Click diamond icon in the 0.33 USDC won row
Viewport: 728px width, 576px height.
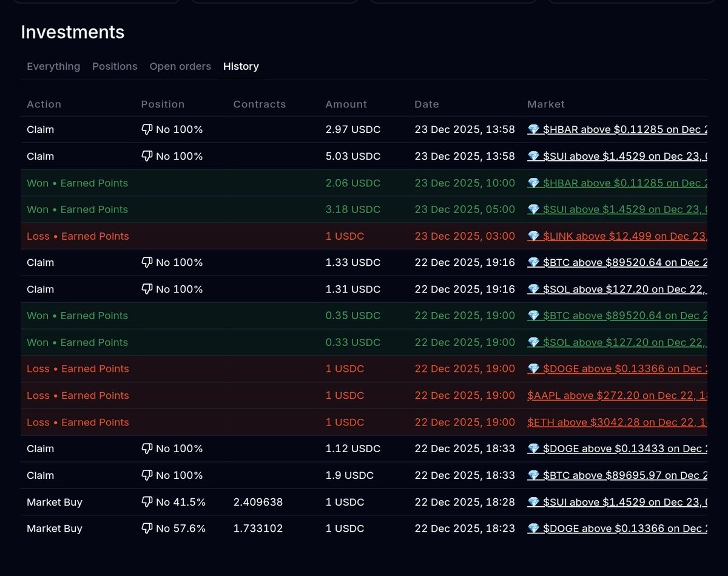pyautogui.click(x=533, y=342)
